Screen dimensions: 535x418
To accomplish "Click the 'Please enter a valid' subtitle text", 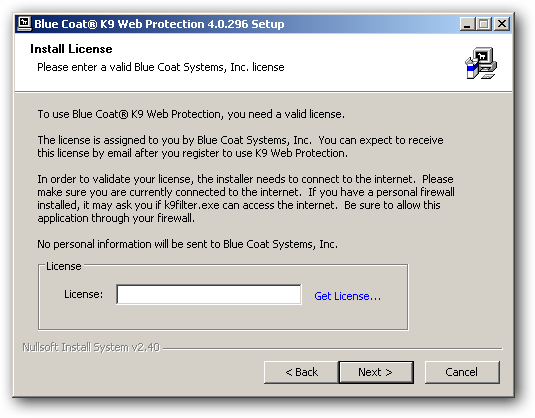I will (x=161, y=67).
